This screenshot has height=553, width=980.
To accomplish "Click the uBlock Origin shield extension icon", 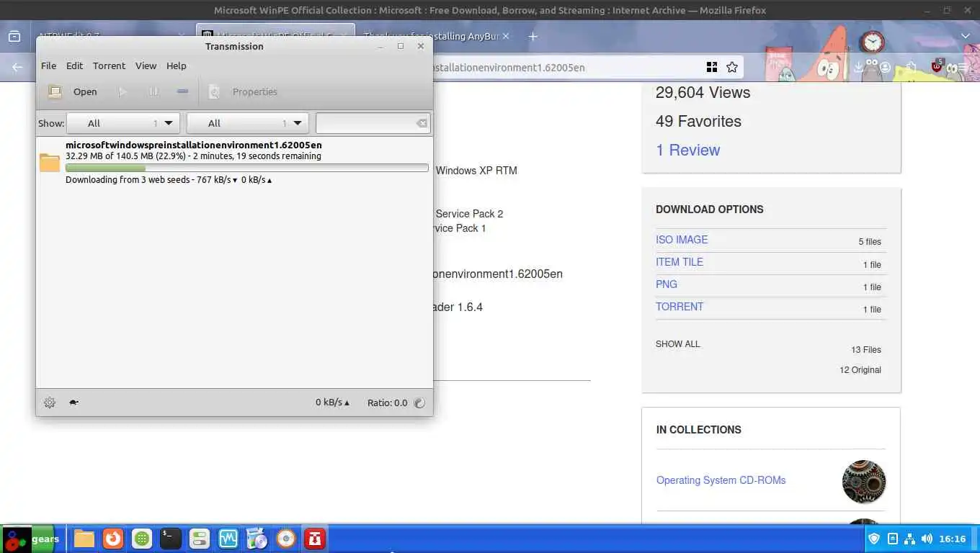I will pos(936,66).
